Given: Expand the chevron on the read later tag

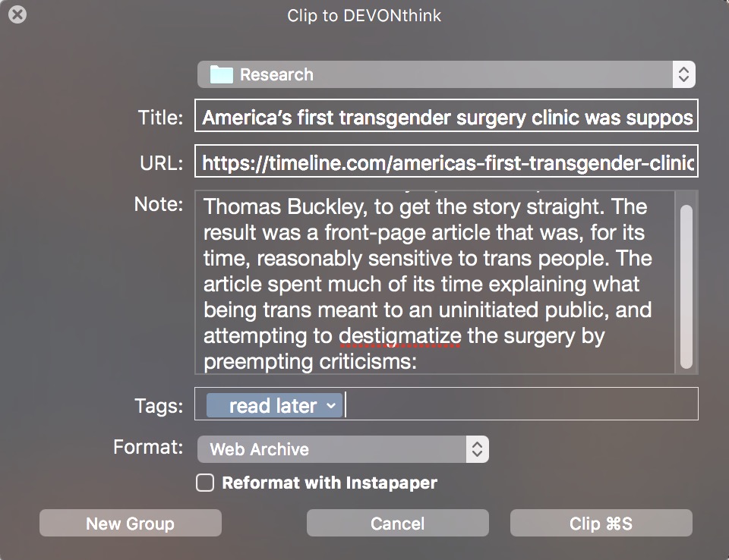Looking at the screenshot, I should click(331, 406).
